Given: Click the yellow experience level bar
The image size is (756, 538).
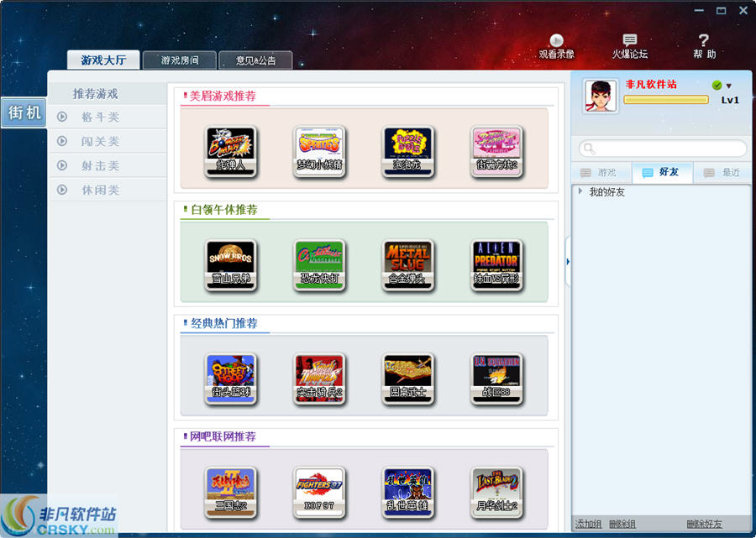Looking at the screenshot, I should pyautogui.click(x=666, y=100).
